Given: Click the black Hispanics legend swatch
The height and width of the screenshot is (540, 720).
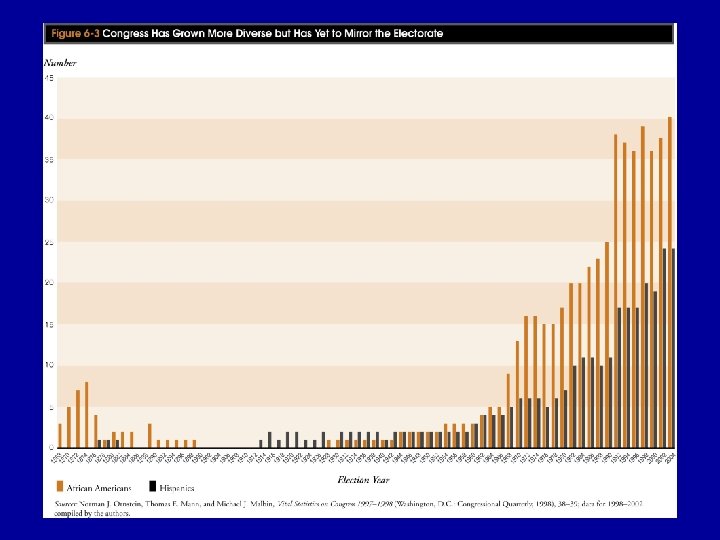Looking at the screenshot, I should click(x=153, y=487).
